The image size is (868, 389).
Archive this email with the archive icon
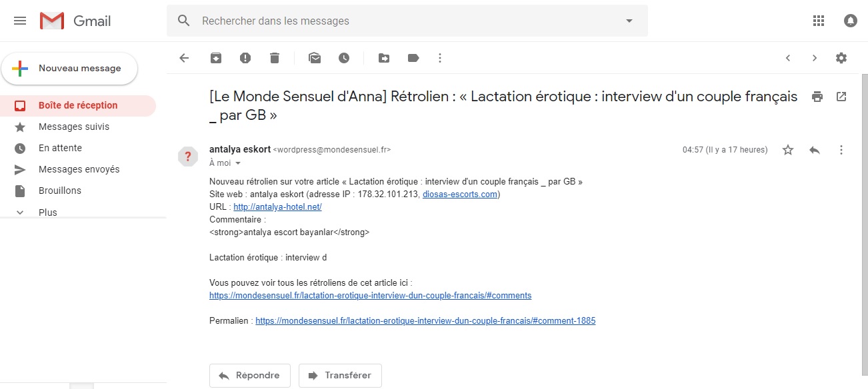[216, 58]
